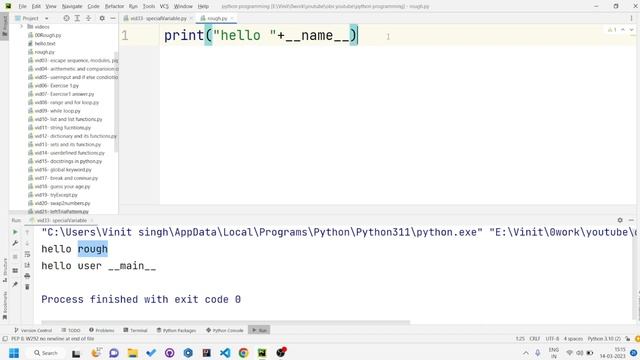Open line separator CRLF selector

coord(535,339)
